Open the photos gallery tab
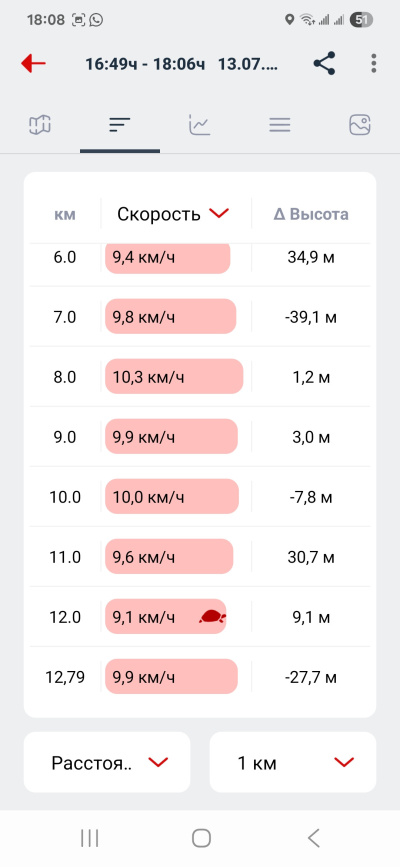The height and width of the screenshot is (867, 400). click(360, 125)
